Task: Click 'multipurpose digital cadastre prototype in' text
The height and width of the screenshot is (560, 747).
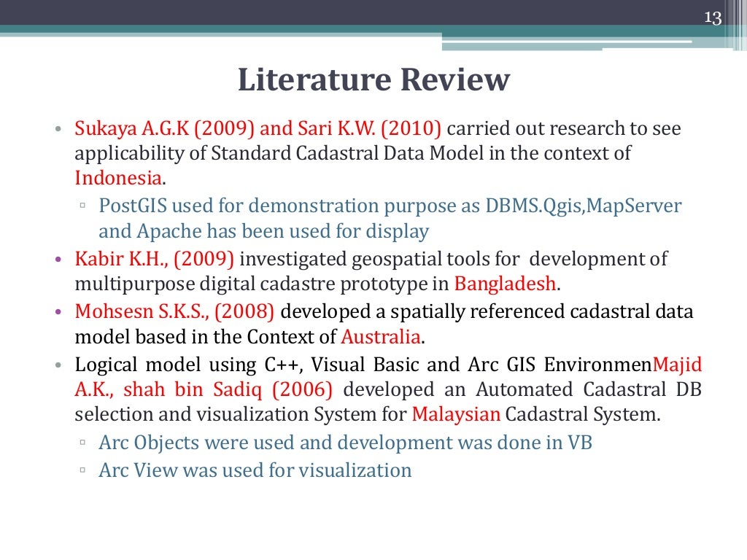Action: pyautogui.click(x=262, y=284)
